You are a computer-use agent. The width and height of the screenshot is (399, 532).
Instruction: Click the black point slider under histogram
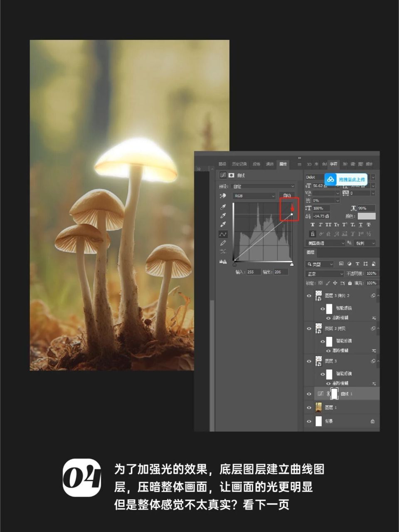pyautogui.click(x=234, y=264)
